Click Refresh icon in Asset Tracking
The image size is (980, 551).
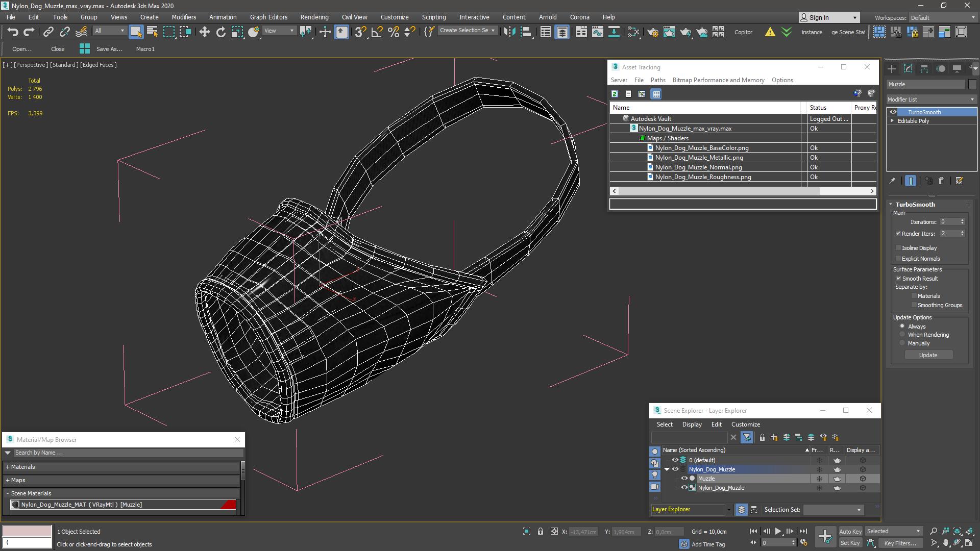tap(615, 94)
